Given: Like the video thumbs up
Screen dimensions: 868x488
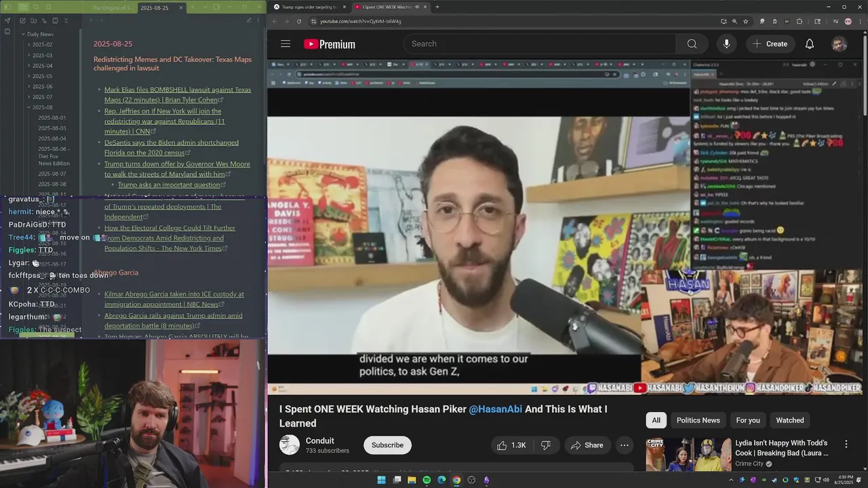Looking at the screenshot, I should 511,445.
